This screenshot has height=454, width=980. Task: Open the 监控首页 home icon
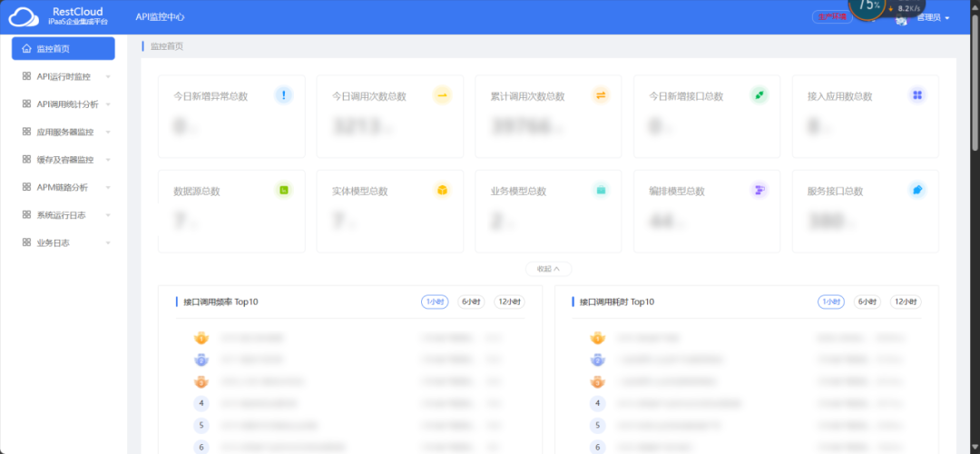pos(26,49)
